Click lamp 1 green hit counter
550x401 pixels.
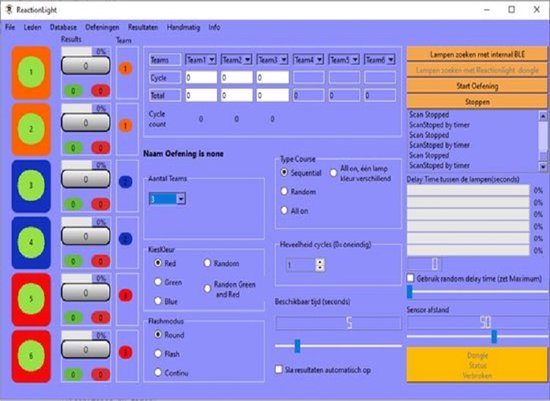(73, 91)
